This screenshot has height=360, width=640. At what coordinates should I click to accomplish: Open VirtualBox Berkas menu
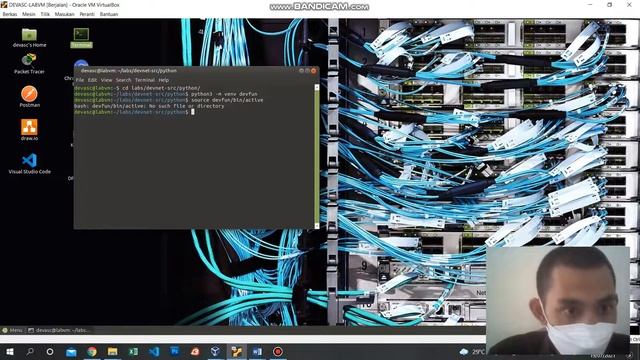click(10, 14)
